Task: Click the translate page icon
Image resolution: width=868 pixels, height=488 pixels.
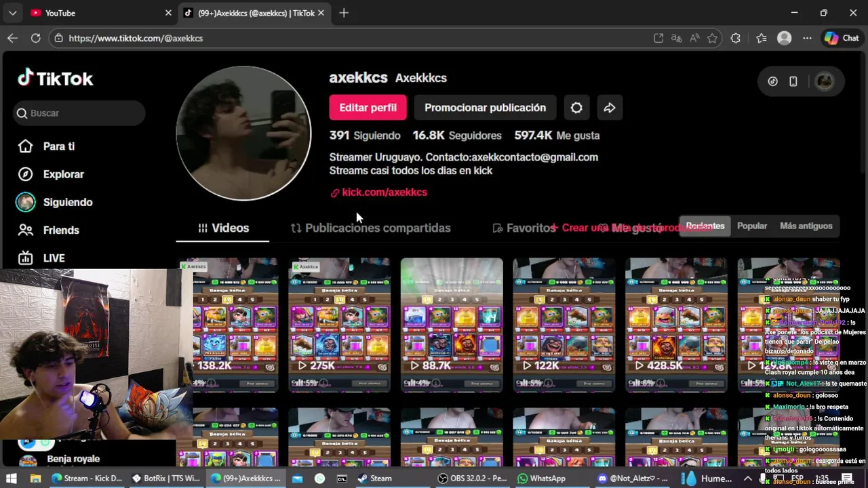Action: [676, 39]
